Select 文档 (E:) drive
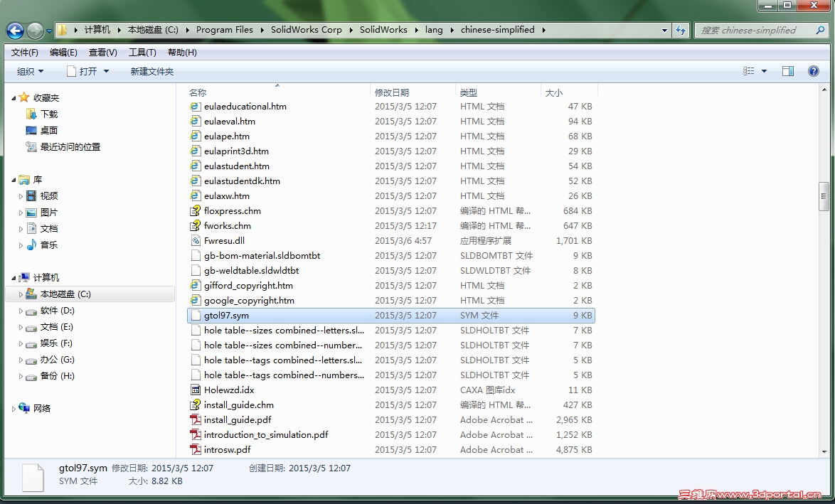This screenshot has width=835, height=504. coord(56,327)
